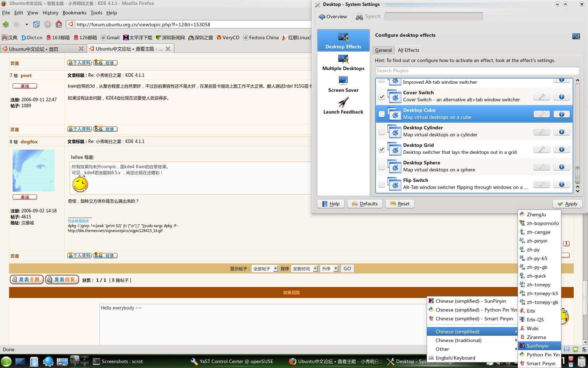Open the Bookmarks menu in Firefox

[74, 13]
